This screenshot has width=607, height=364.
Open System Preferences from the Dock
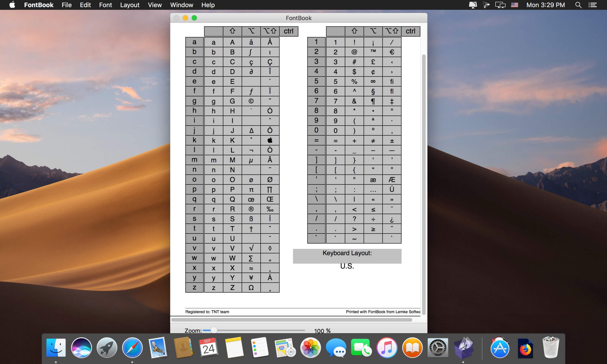click(438, 347)
